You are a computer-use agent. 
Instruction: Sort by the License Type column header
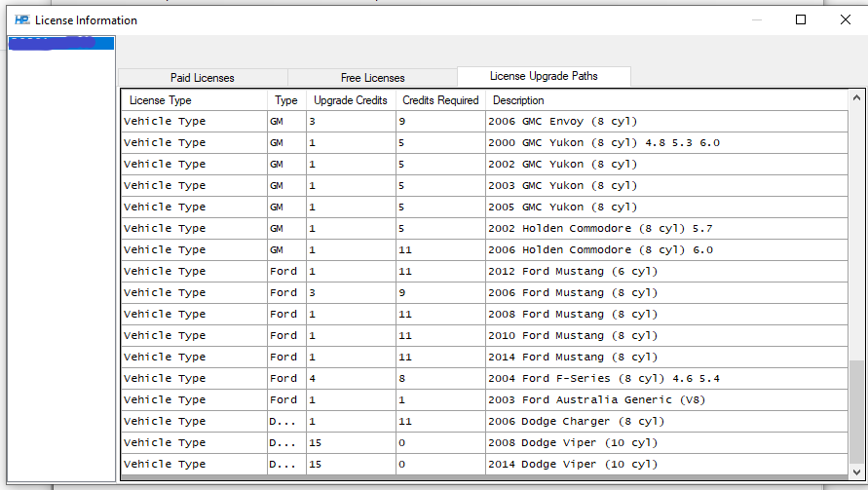tap(194, 100)
